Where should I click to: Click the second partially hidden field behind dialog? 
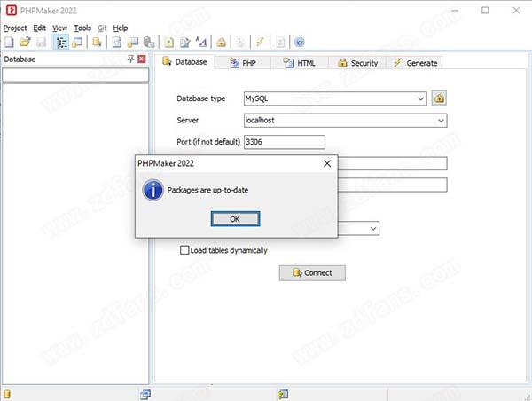(392, 185)
